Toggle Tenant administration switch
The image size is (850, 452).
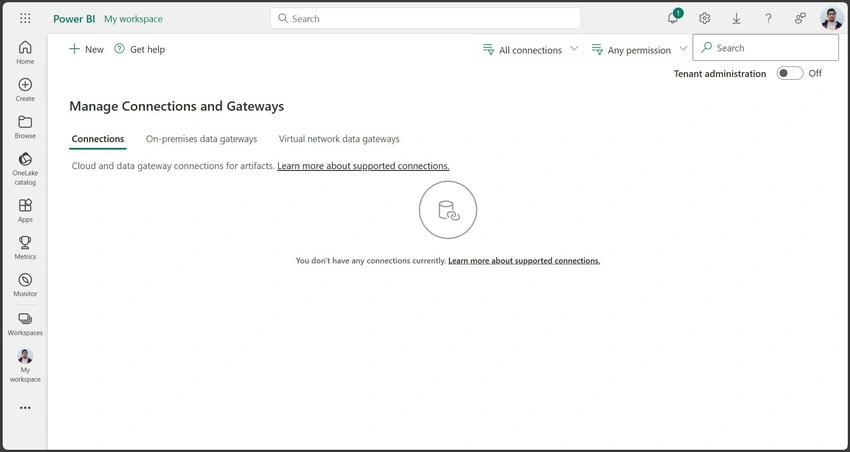tap(789, 73)
